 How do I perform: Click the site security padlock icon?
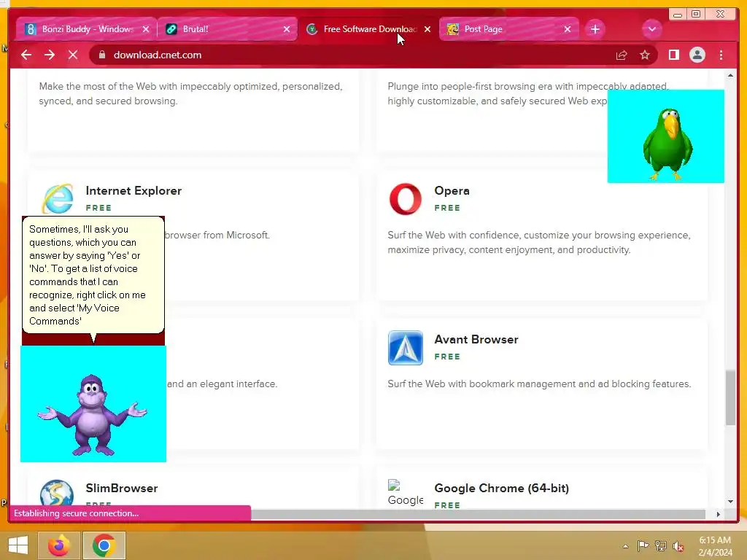pos(102,55)
